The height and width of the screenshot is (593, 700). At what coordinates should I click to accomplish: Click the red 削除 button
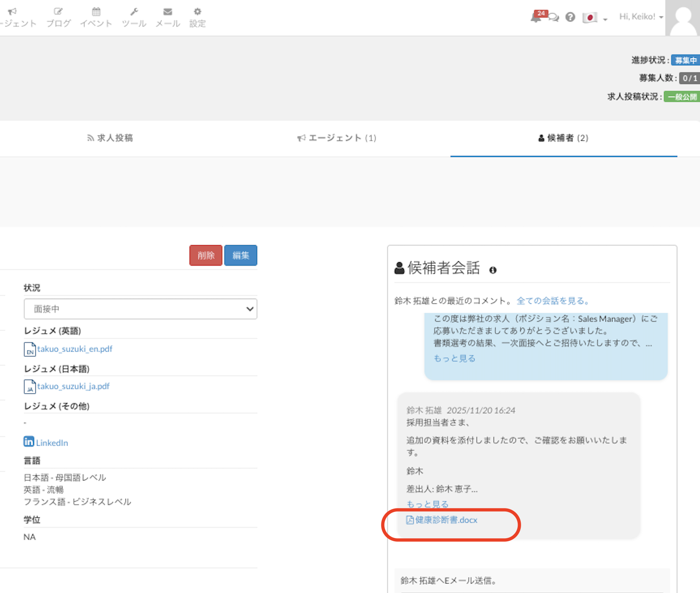206,255
